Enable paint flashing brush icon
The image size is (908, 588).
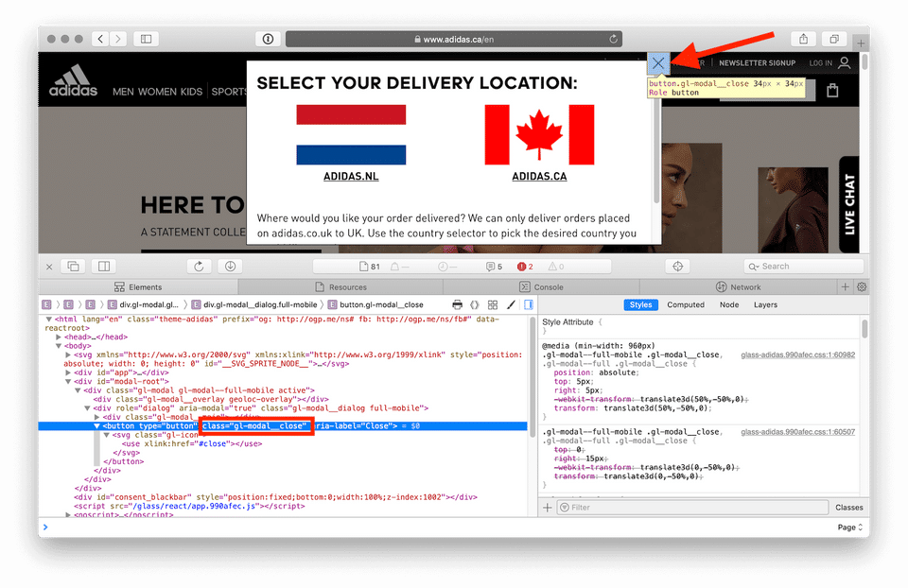coord(511,305)
